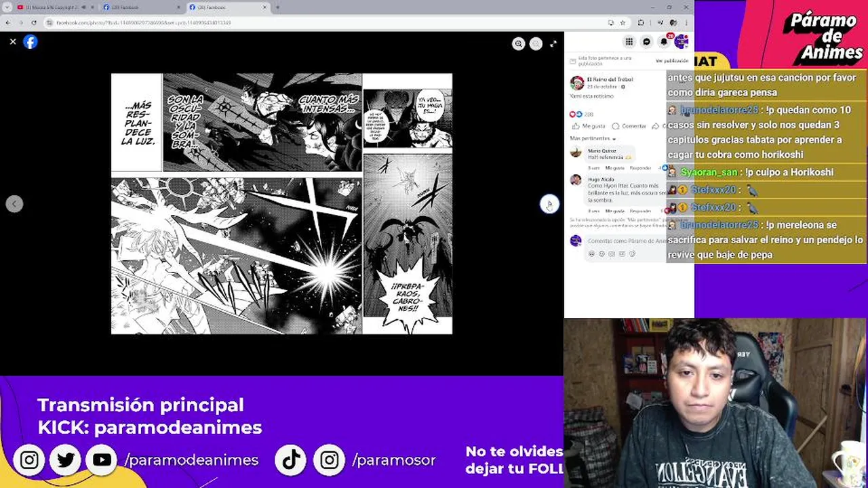Select the active third Facebook tab
Screen dimensions: 868x488
(x=227, y=7)
